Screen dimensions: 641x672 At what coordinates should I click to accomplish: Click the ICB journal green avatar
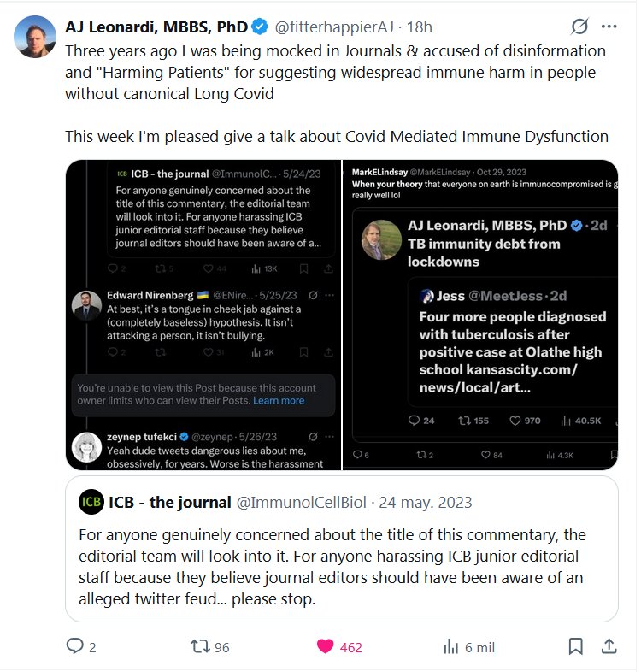point(91,502)
